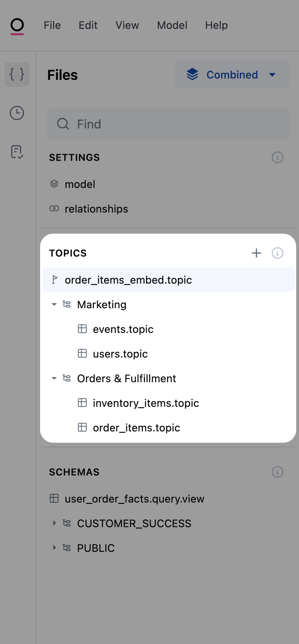Click the link icon beside relationships
Viewport: 299px width, 644px height.
point(54,209)
